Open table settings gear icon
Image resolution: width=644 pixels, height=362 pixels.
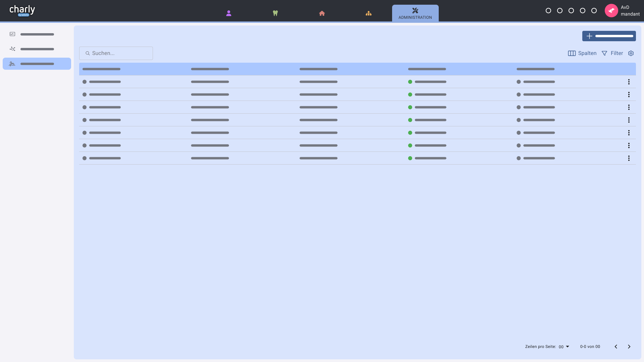pyautogui.click(x=631, y=53)
